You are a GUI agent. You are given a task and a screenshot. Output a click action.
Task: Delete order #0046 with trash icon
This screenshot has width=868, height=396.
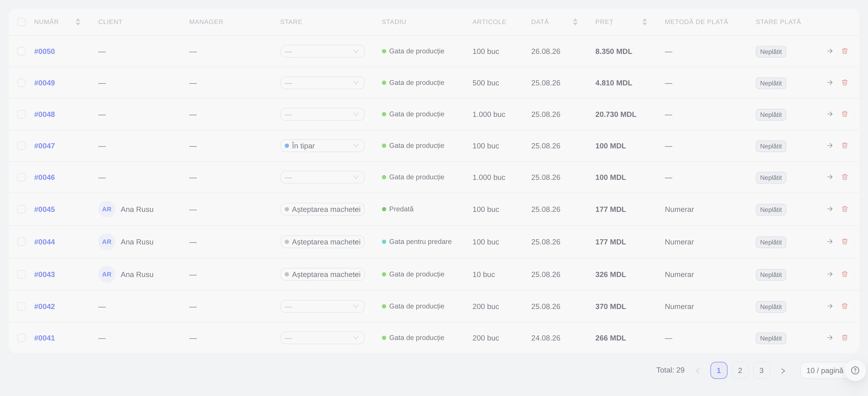[x=845, y=177]
